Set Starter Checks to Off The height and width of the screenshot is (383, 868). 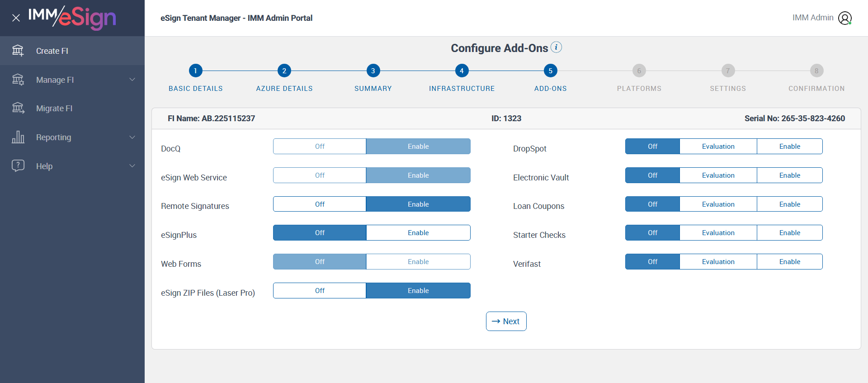point(652,233)
